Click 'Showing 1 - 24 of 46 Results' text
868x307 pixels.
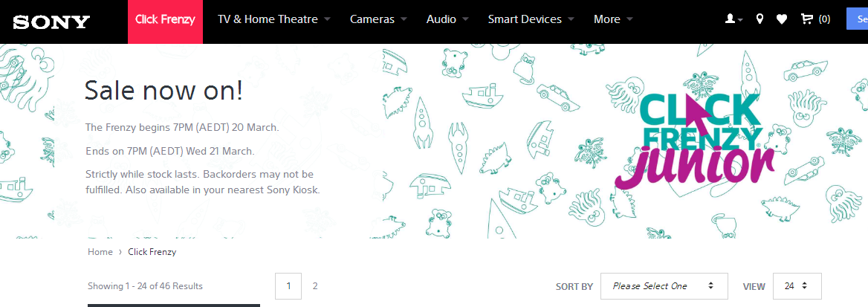pos(145,286)
